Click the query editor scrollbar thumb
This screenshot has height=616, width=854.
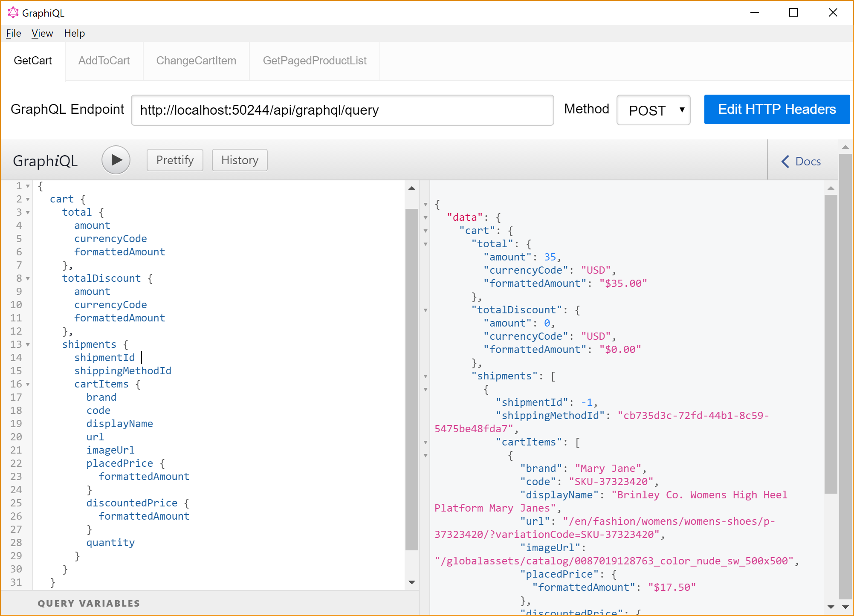point(412,379)
